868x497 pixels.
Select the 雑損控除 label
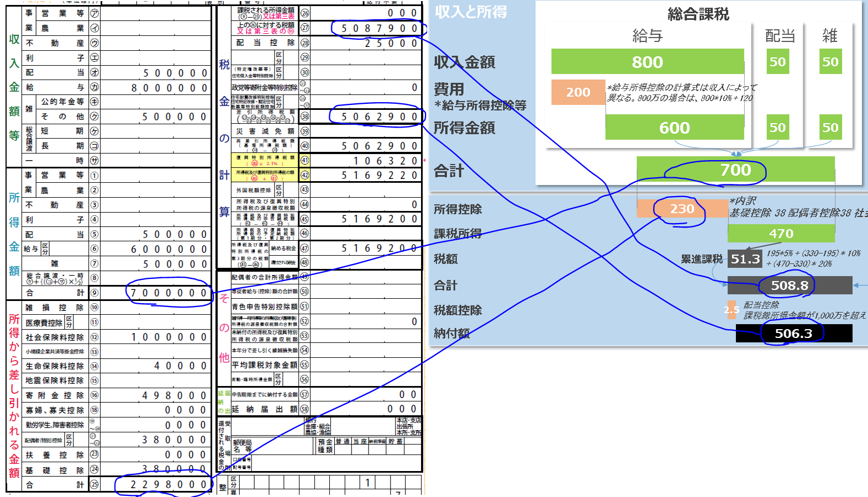[55, 308]
